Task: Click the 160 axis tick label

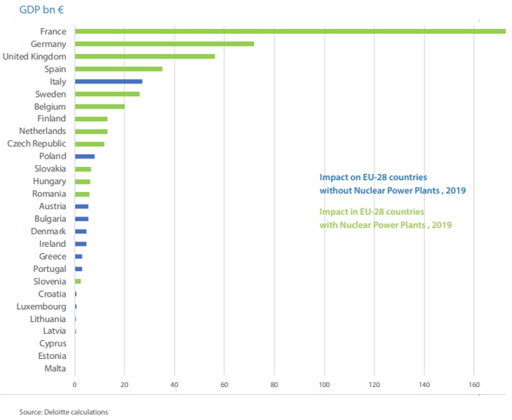Action: 474,385
